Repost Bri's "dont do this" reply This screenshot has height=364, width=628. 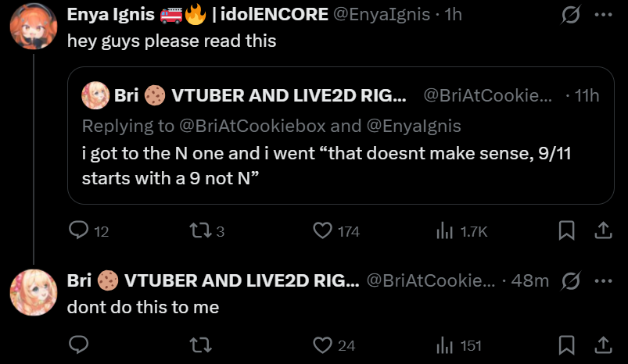pos(202,344)
